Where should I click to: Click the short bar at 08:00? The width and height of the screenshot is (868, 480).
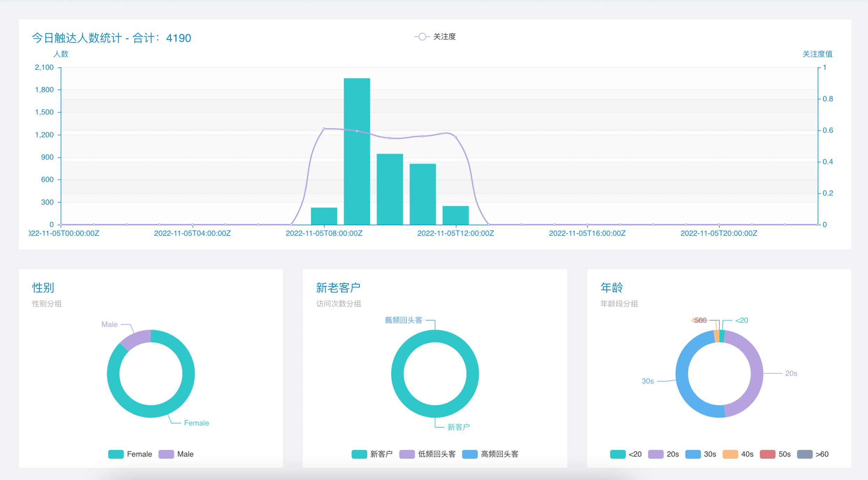324,216
